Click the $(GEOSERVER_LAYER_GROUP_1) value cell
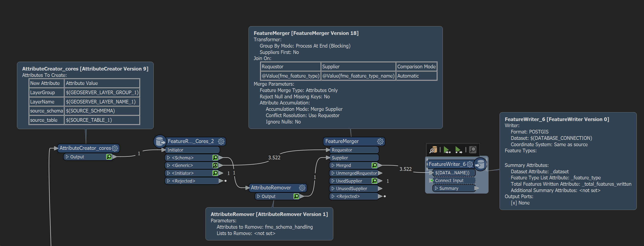This screenshot has width=644, height=246. click(102, 93)
